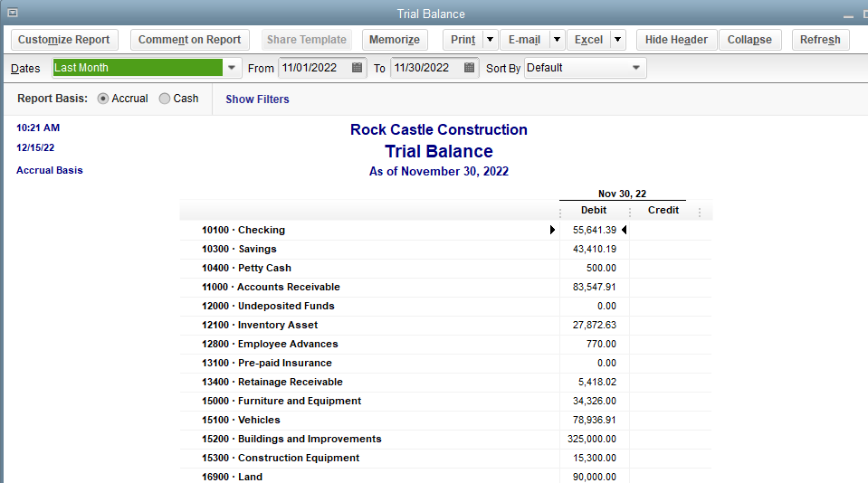Select the 12000 · Undeposited Funds row

(445, 306)
